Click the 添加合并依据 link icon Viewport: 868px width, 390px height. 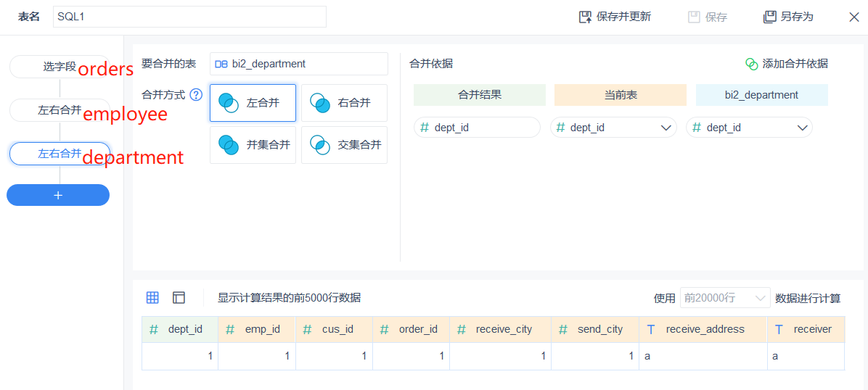tap(752, 64)
